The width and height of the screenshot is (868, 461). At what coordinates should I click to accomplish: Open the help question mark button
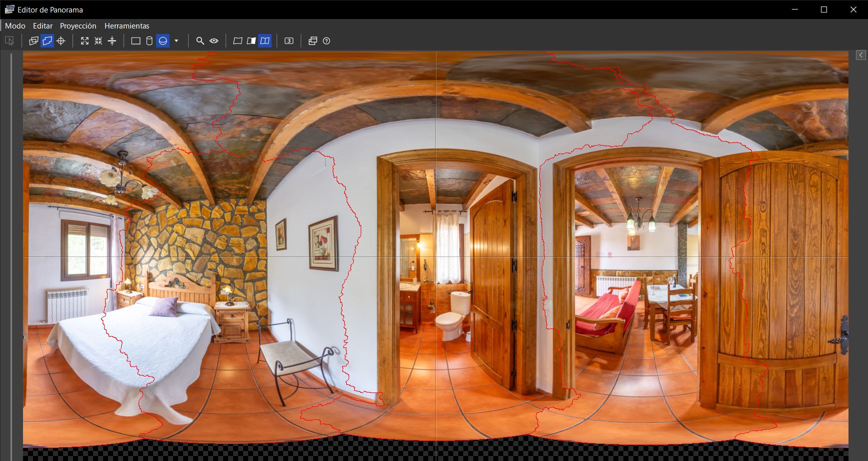tap(327, 41)
